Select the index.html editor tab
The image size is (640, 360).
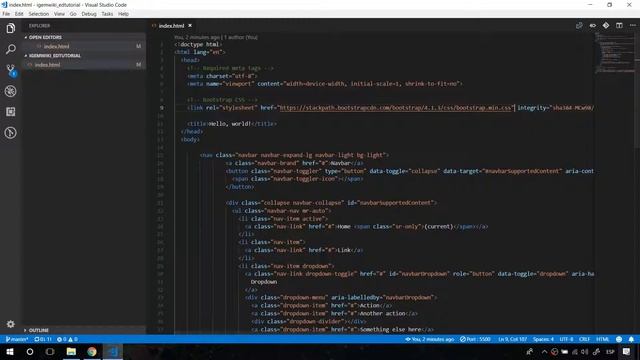[x=171, y=25]
